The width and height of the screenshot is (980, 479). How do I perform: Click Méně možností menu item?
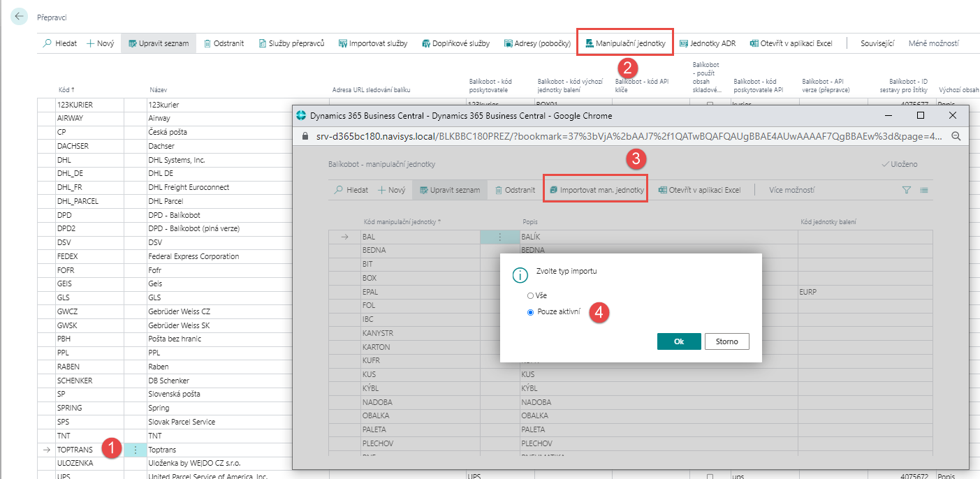click(933, 43)
